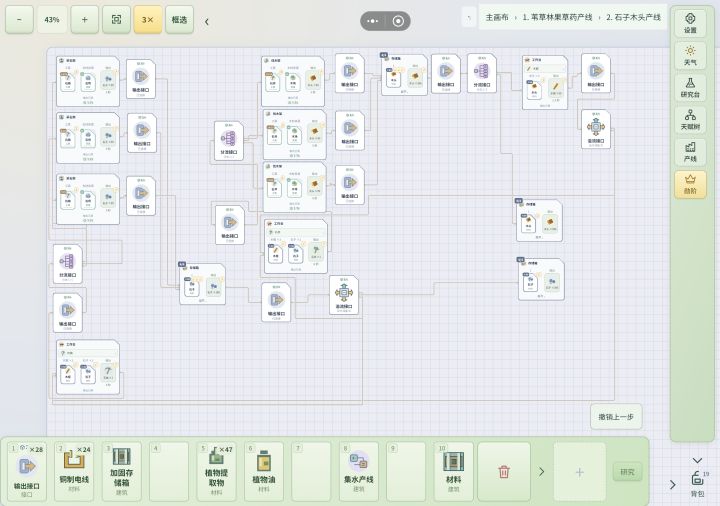
Task: Toggle the 3× speed button
Action: tap(147, 20)
